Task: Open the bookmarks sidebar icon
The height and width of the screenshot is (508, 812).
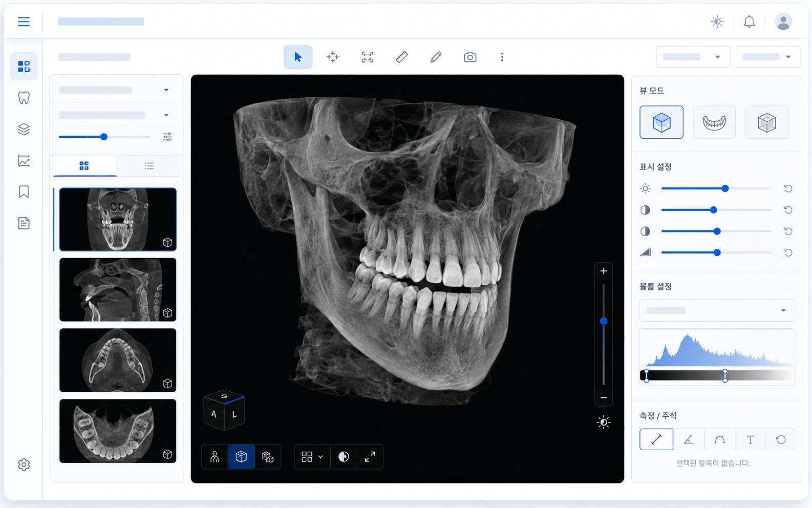Action: [24, 192]
